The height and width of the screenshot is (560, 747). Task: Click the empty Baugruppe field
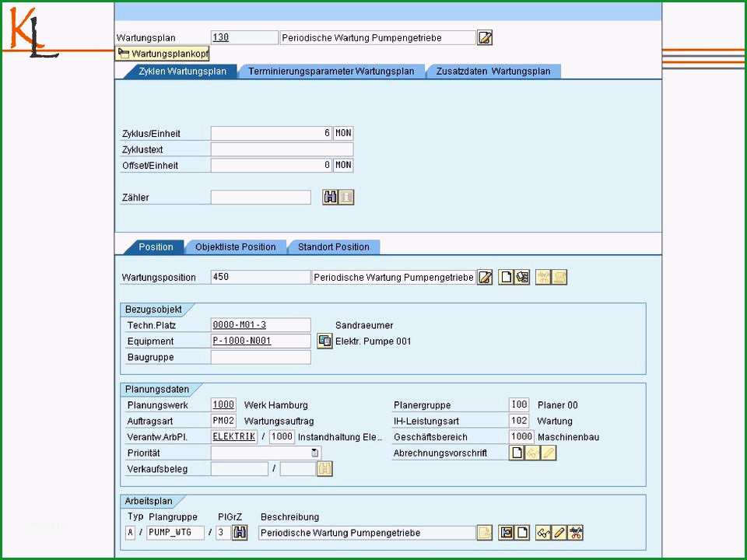261,357
